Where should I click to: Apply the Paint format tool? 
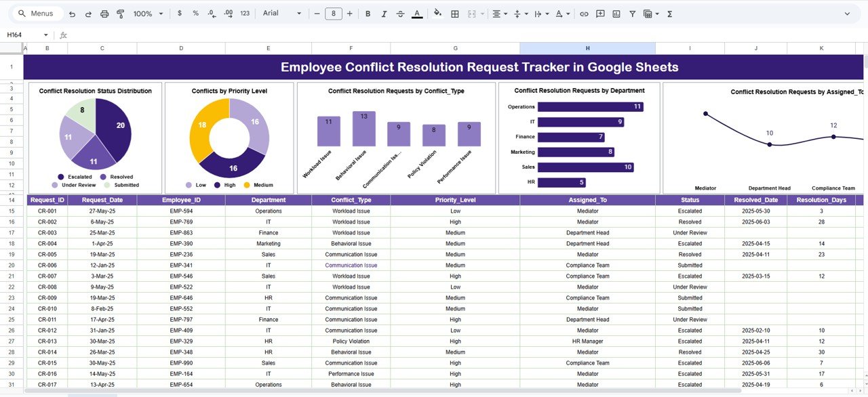coord(121,14)
